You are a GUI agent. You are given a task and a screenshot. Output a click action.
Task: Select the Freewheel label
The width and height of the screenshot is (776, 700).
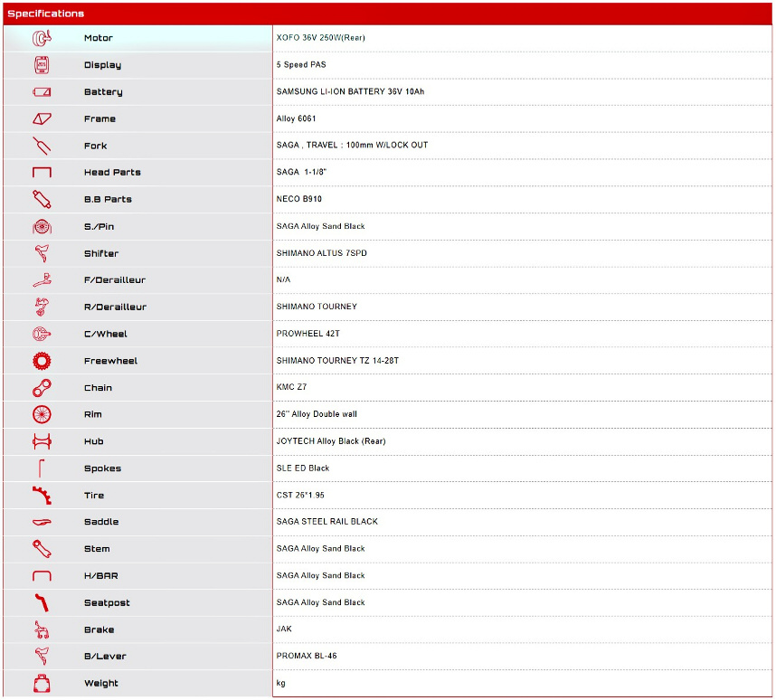(111, 361)
